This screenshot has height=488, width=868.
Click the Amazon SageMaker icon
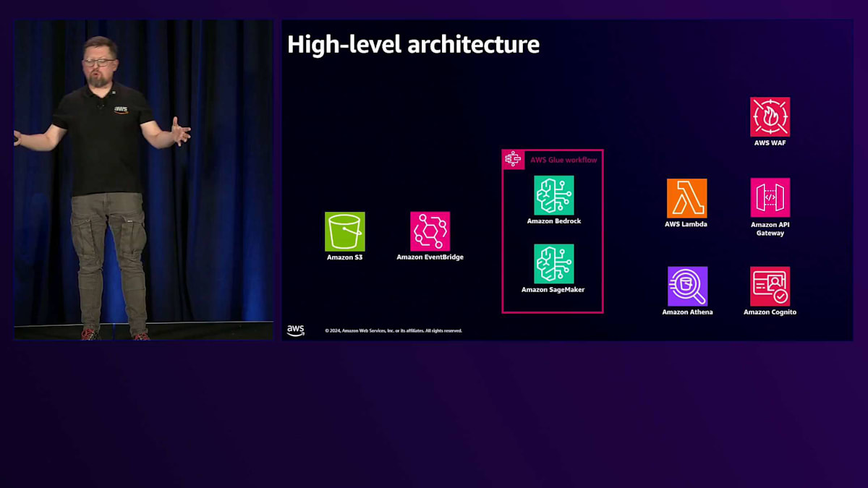[554, 264]
